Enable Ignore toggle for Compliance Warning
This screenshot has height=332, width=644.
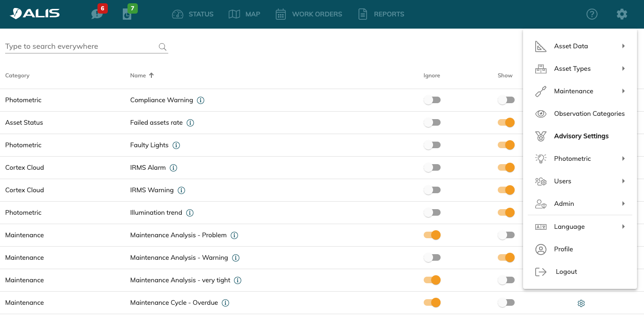(x=432, y=100)
